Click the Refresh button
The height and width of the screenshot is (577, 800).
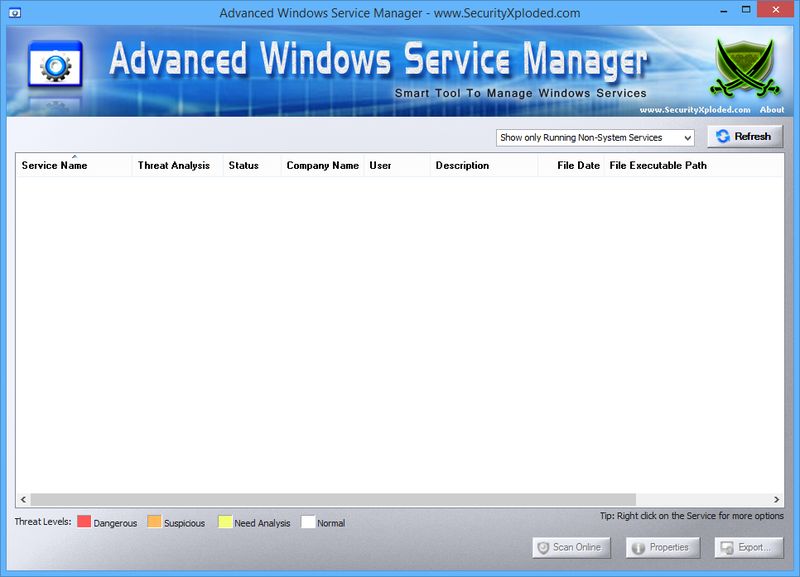[x=745, y=137]
